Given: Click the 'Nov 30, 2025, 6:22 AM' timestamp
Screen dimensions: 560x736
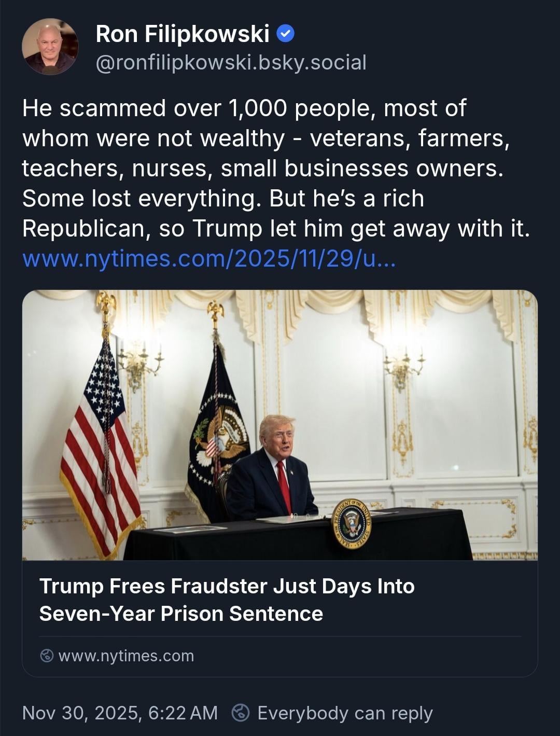Looking at the screenshot, I should coord(120,713).
